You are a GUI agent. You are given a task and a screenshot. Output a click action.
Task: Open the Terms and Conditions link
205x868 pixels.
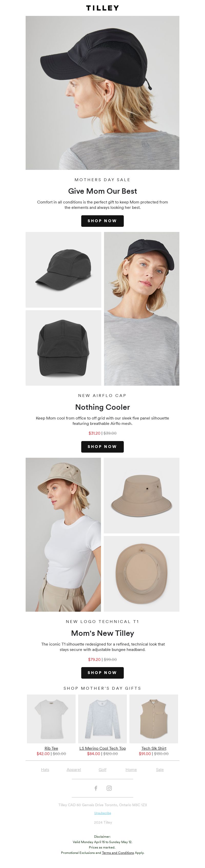click(118, 853)
